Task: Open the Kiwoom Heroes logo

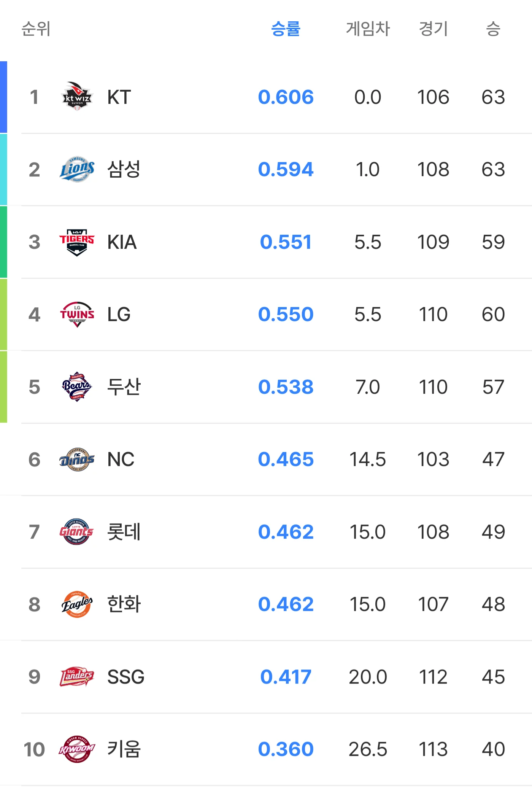Action: [x=77, y=749]
